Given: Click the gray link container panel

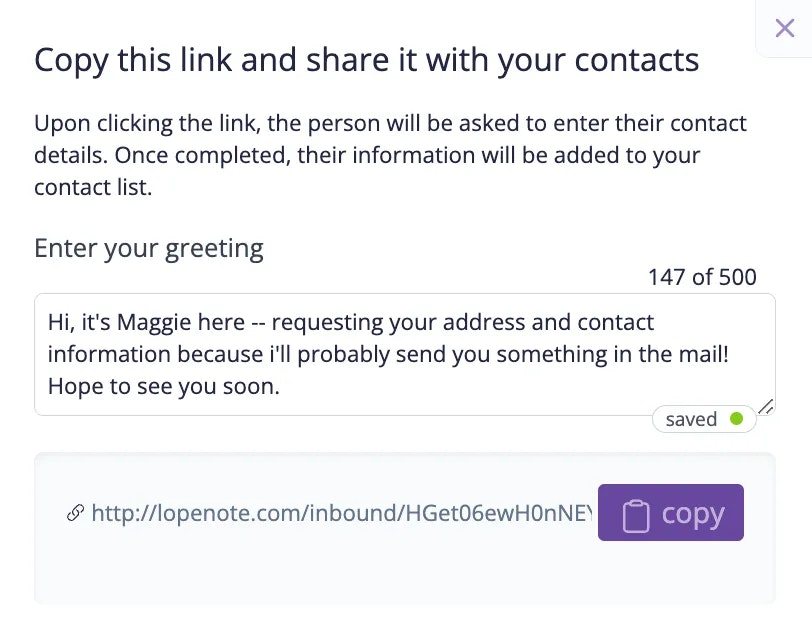Looking at the screenshot, I should click(404, 528).
